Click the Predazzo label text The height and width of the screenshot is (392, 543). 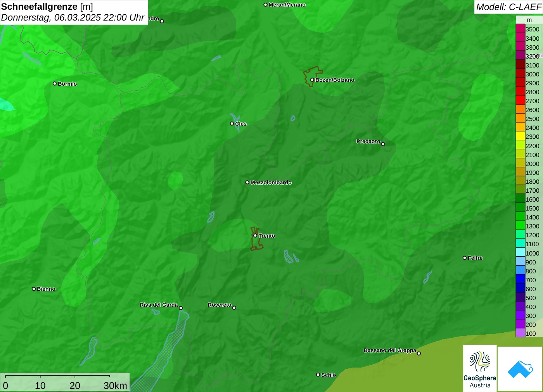tap(368, 141)
